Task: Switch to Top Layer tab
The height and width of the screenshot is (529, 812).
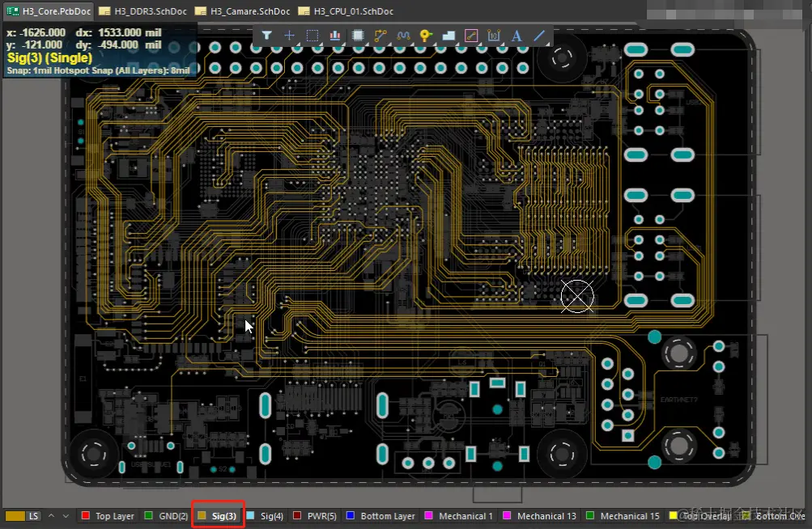Action: (x=108, y=516)
